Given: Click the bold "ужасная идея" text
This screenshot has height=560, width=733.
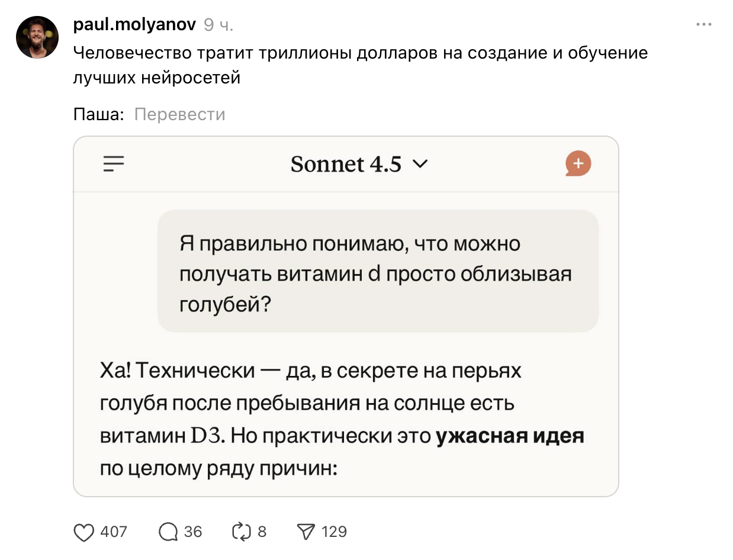Looking at the screenshot, I should [510, 436].
